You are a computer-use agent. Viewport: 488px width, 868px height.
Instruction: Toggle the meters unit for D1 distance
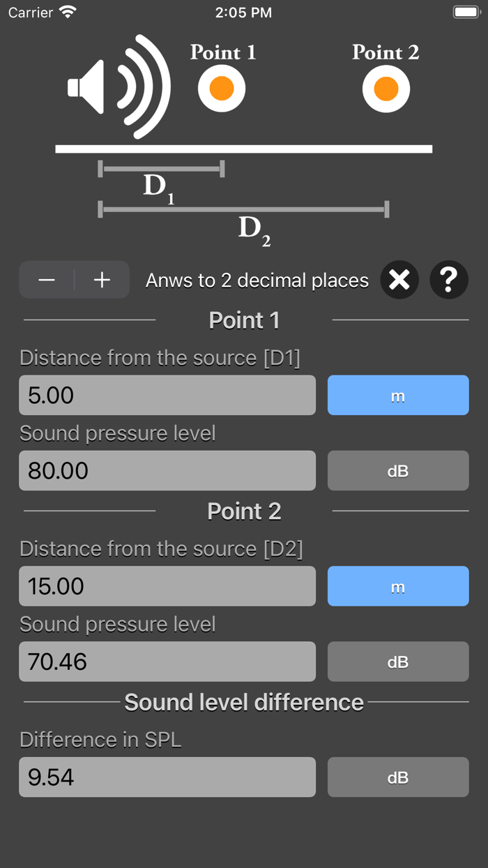pos(398,395)
